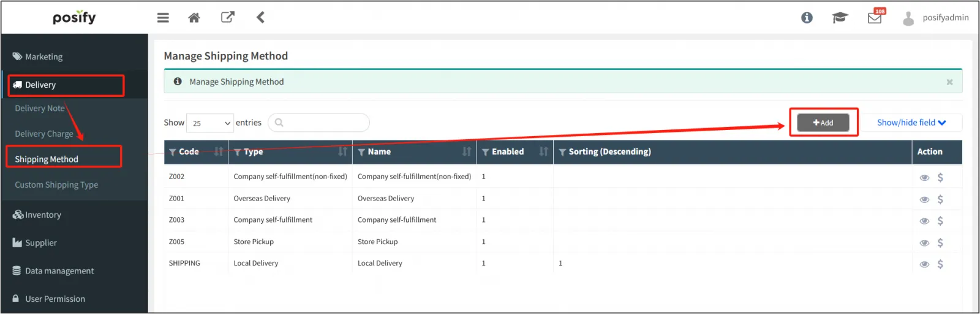Screen dimensions: 980x314
Task: Open Delivery Charge sidebar item
Action: tap(44, 134)
